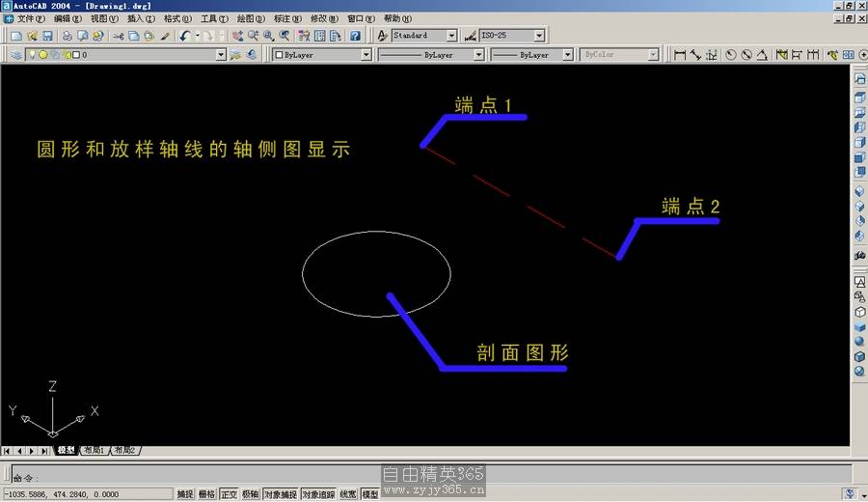Select the Linear Dimension tool
Image resolution: width=868 pixels, height=502 pixels.
[x=680, y=55]
